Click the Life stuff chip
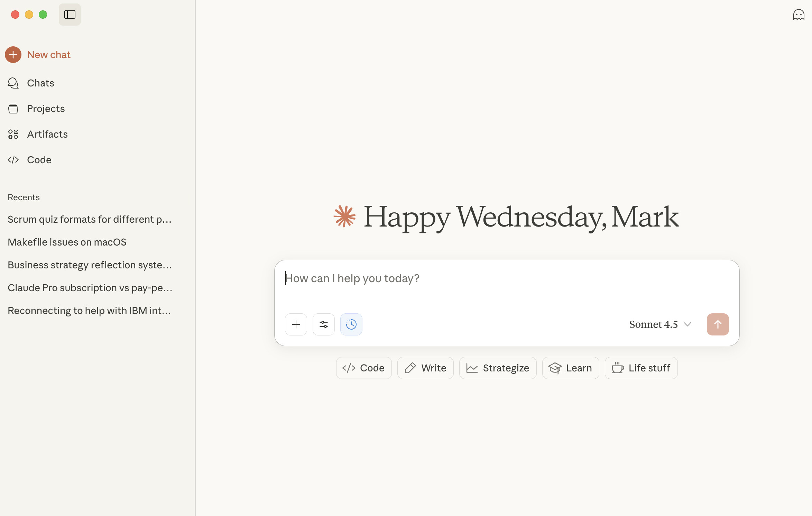The width and height of the screenshot is (812, 516). [x=641, y=368]
